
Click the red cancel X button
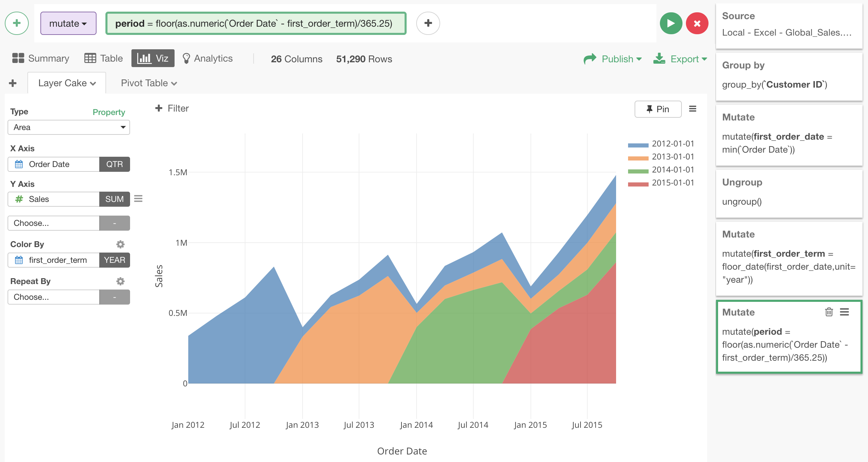pos(697,23)
